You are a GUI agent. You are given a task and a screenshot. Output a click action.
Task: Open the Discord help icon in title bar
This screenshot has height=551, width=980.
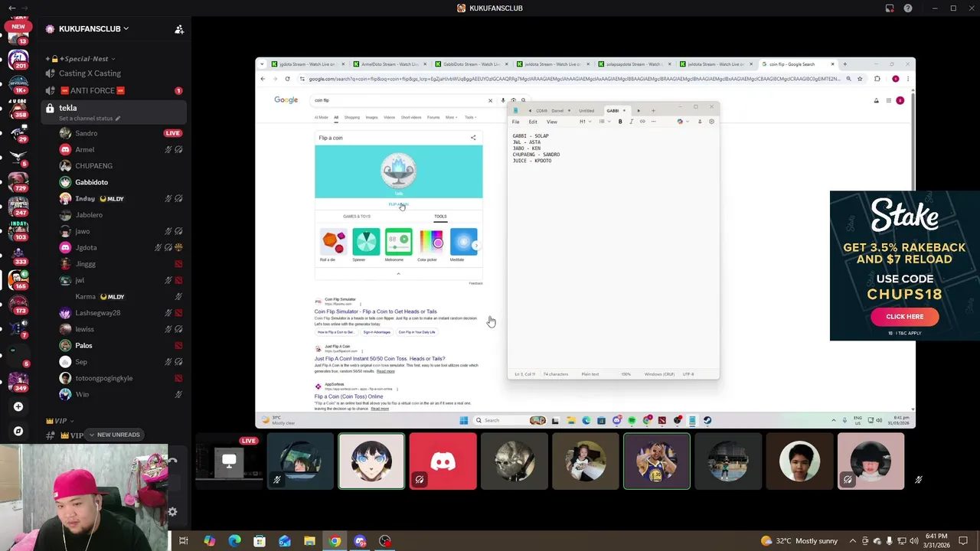[x=908, y=8]
